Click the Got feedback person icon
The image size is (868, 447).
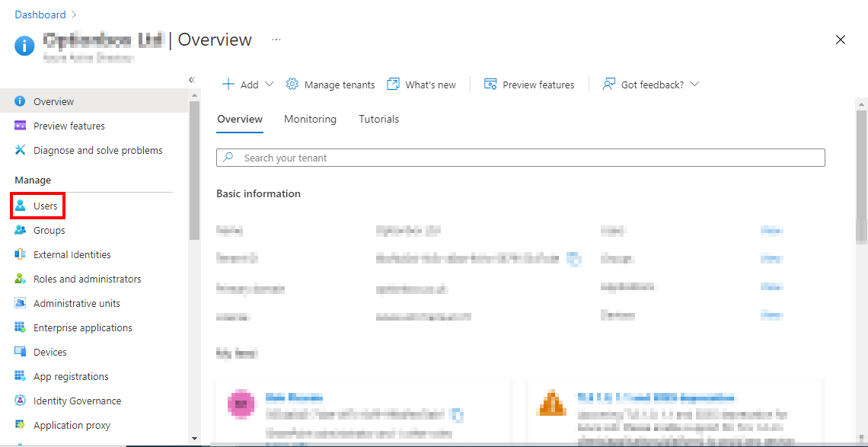point(609,85)
